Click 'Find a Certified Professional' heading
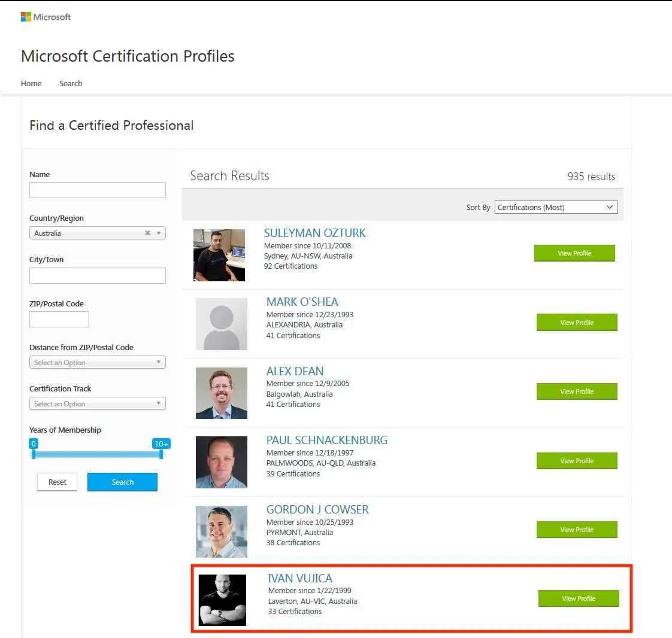The image size is (672, 638). pyautogui.click(x=111, y=126)
